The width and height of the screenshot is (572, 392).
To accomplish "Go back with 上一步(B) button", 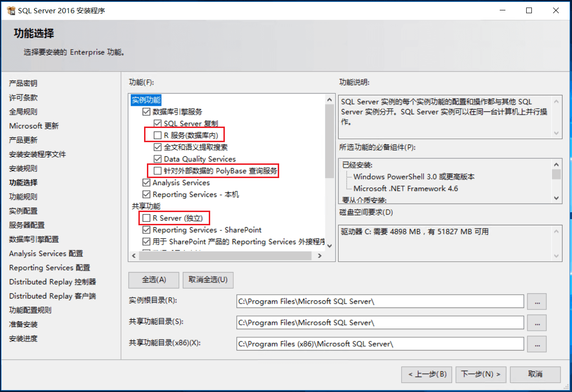I will point(427,375).
